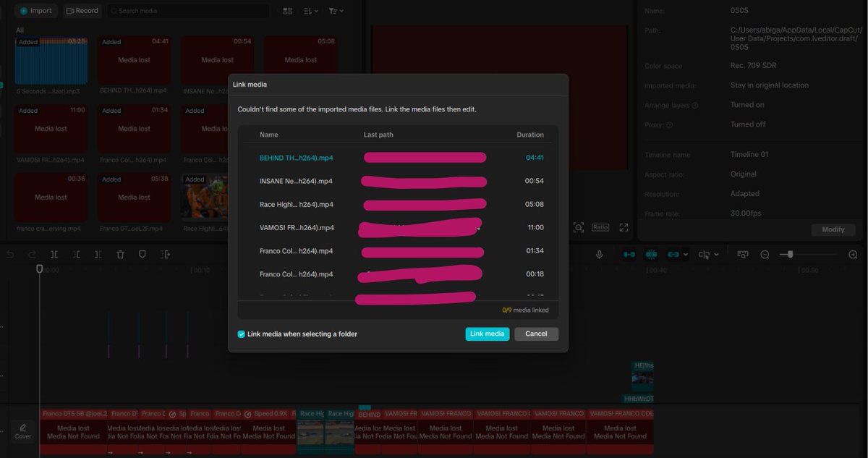Open the dropdown arrow beside linkage icon
This screenshot has height=458, width=868.
pyautogui.click(x=686, y=255)
